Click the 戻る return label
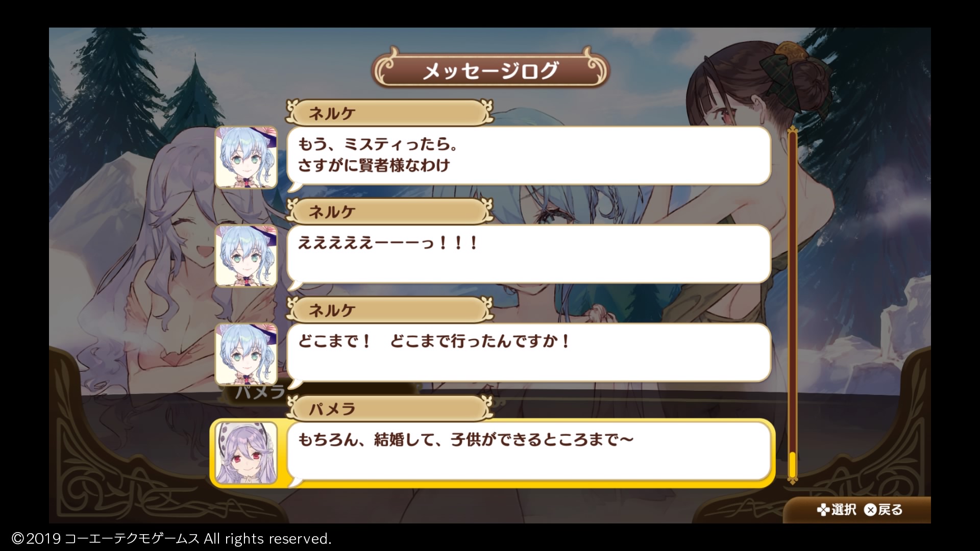 tap(891, 510)
